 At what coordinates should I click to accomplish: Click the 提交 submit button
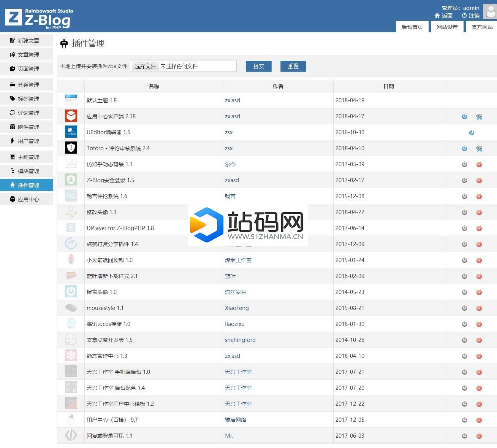pyautogui.click(x=259, y=66)
